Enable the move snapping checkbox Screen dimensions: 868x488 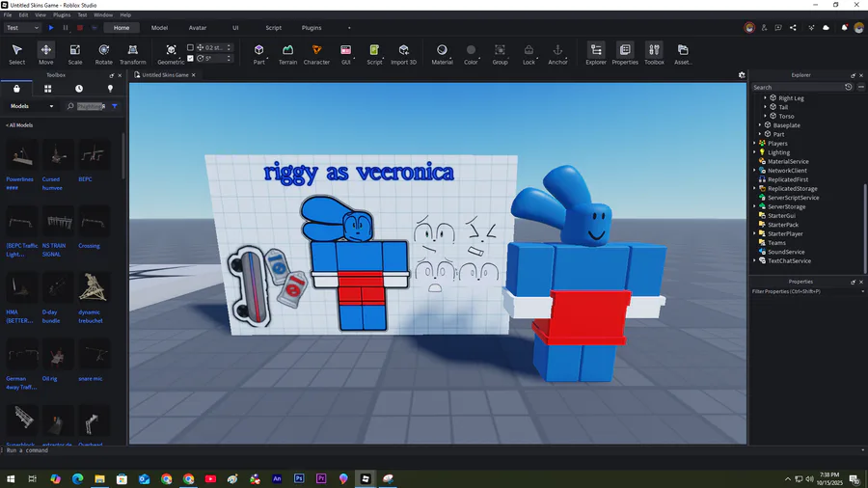pos(190,47)
